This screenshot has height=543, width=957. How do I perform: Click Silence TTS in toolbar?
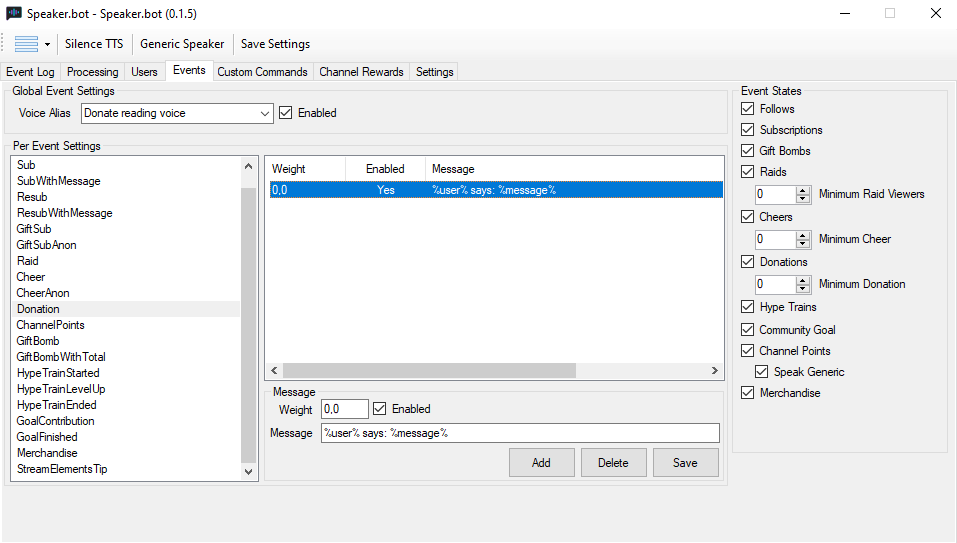(94, 44)
